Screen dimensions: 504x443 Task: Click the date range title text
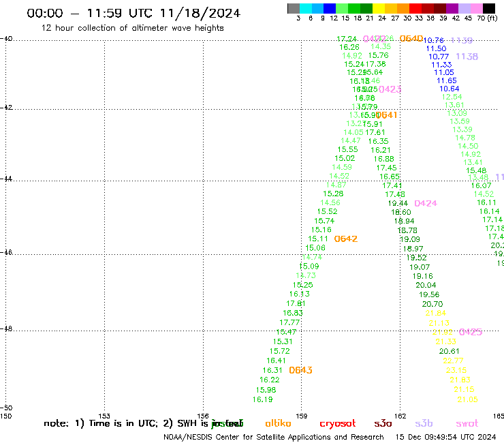(133, 13)
